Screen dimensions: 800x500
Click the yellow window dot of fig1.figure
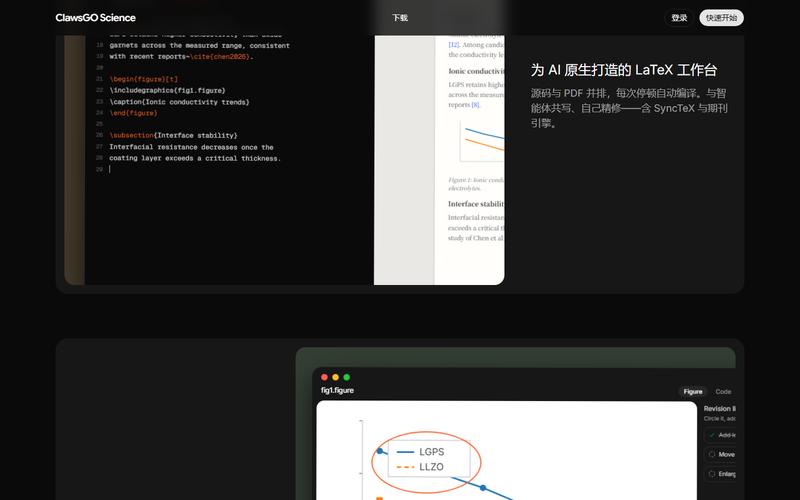coord(335,377)
